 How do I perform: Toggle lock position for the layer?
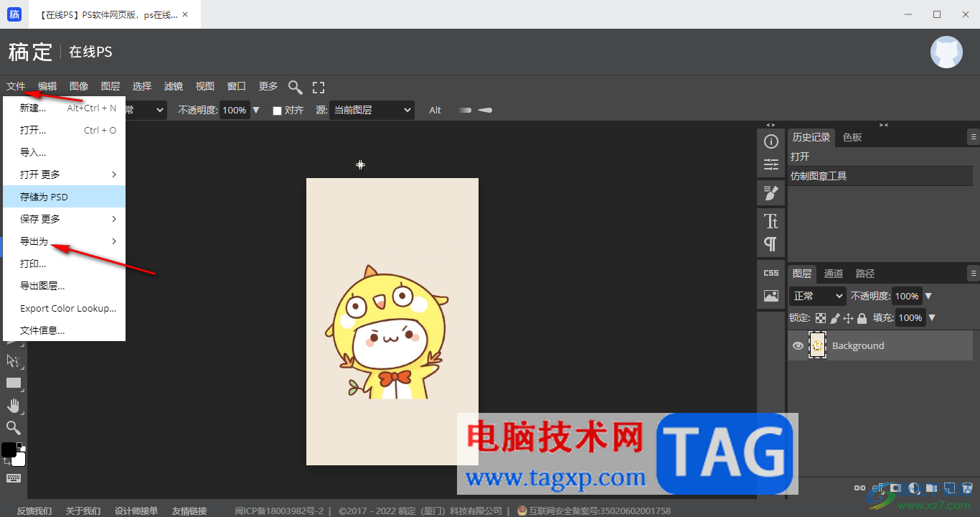coord(848,317)
